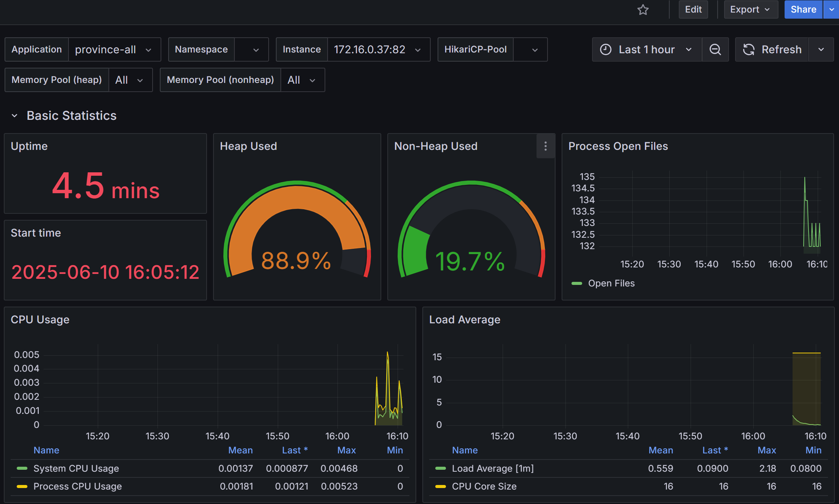Sort CPU Usage legend by Mean column
This screenshot has width=839, height=504.
click(240, 450)
